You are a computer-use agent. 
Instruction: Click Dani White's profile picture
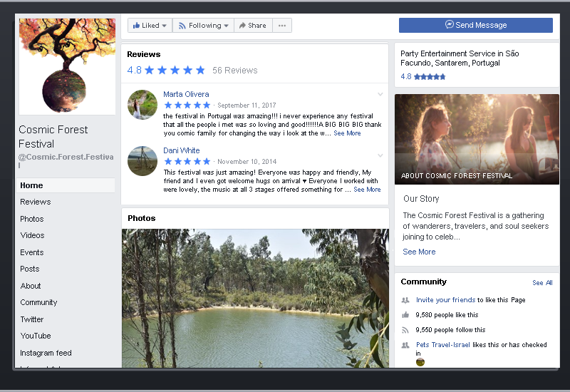click(142, 161)
